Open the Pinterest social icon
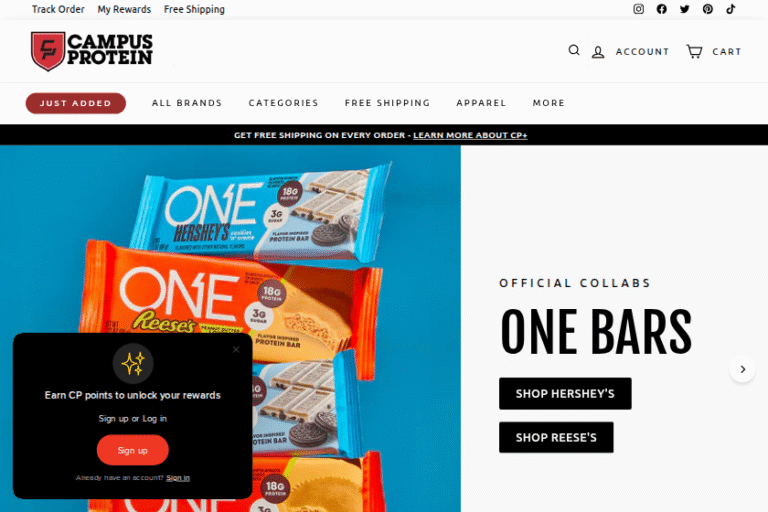 point(708,9)
